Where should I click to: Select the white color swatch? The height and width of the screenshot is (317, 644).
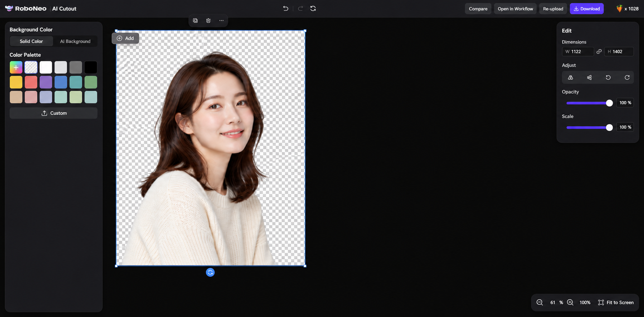[x=46, y=67]
